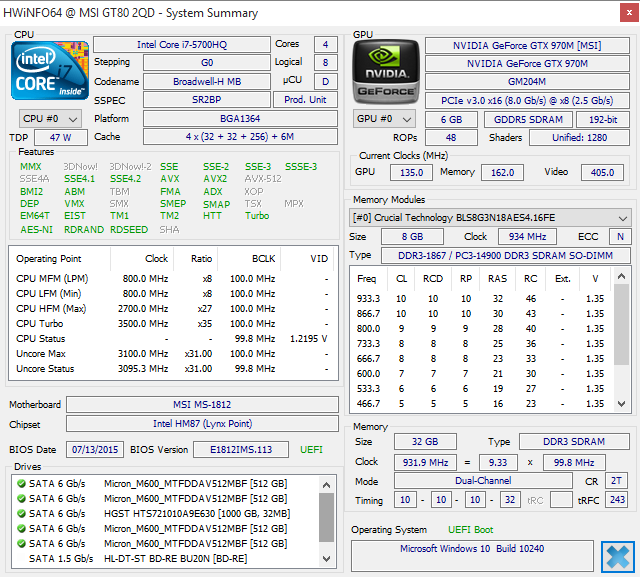Click the Intel Core i7 logo

point(50,71)
